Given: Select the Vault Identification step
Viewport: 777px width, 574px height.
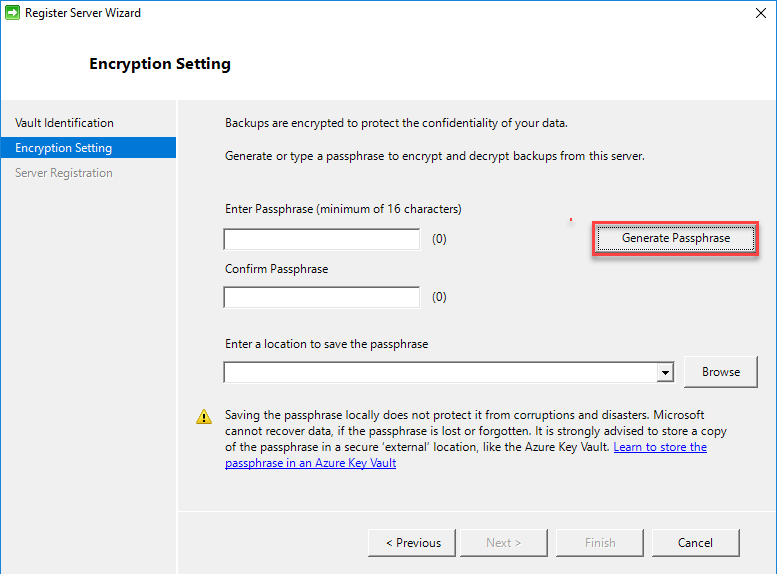Looking at the screenshot, I should (64, 123).
